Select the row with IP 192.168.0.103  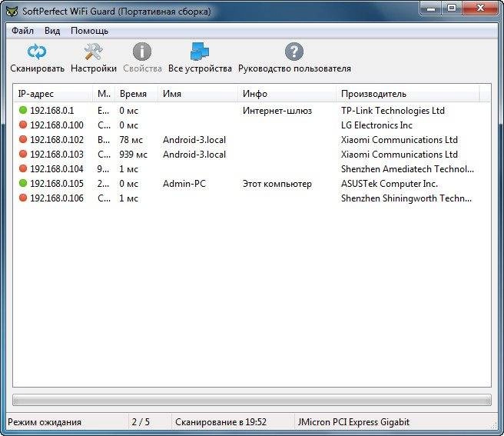coord(252,154)
